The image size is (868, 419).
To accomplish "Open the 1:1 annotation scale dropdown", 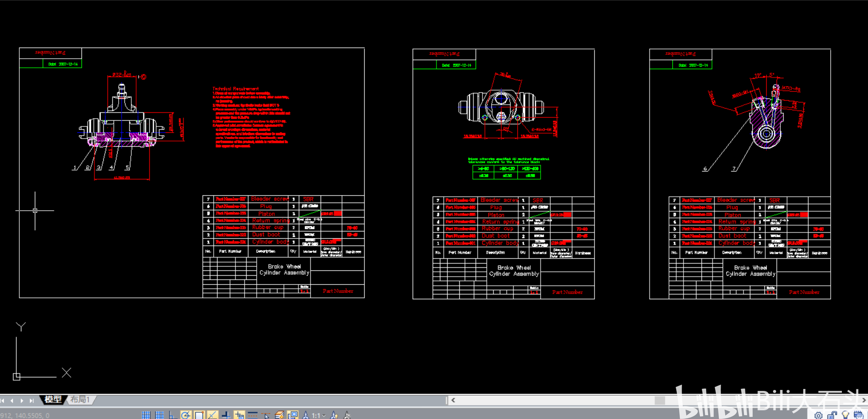I will [x=319, y=416].
